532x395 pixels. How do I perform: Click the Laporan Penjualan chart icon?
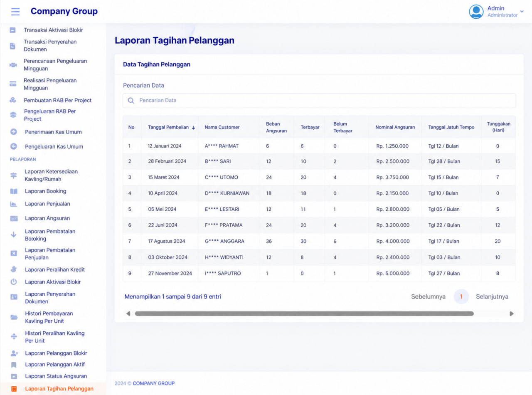click(x=14, y=204)
